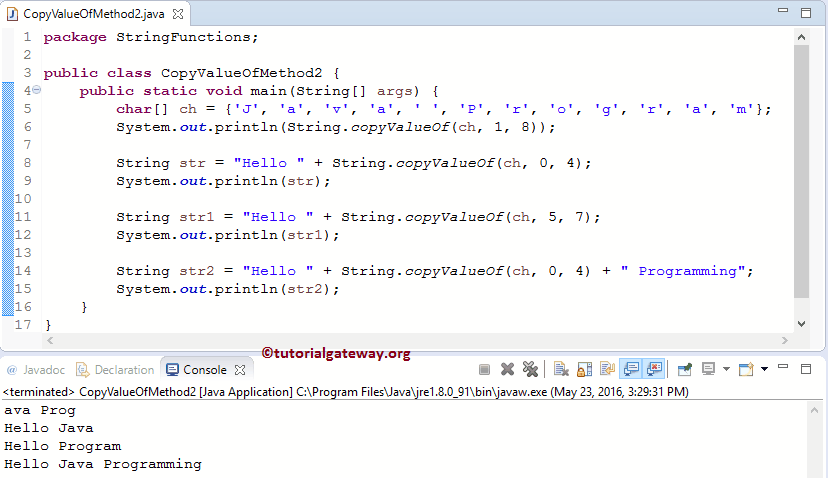Click the Terminate (stop) console icon
The width and height of the screenshot is (828, 478).
pyautogui.click(x=484, y=370)
